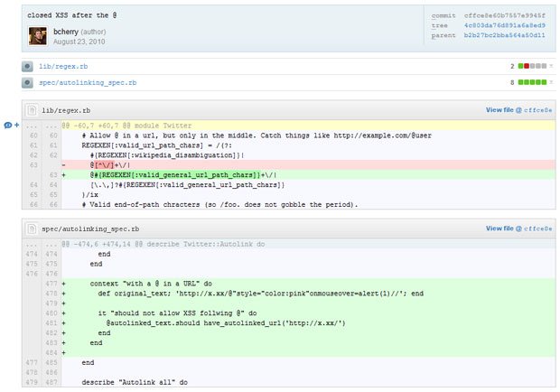This screenshot has height=392, width=560.
Task: Click the diffstat bar for lib/regex.rb
Action: point(531,67)
